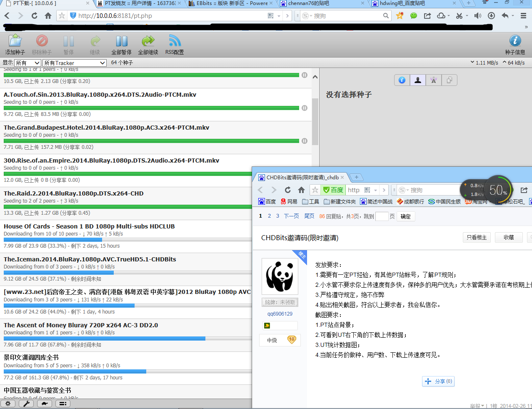Reload the CHDBits邀请码 page

[x=288, y=190]
